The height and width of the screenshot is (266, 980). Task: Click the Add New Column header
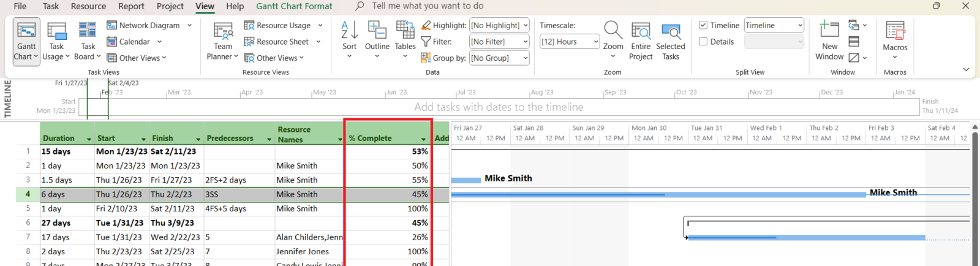[441, 133]
